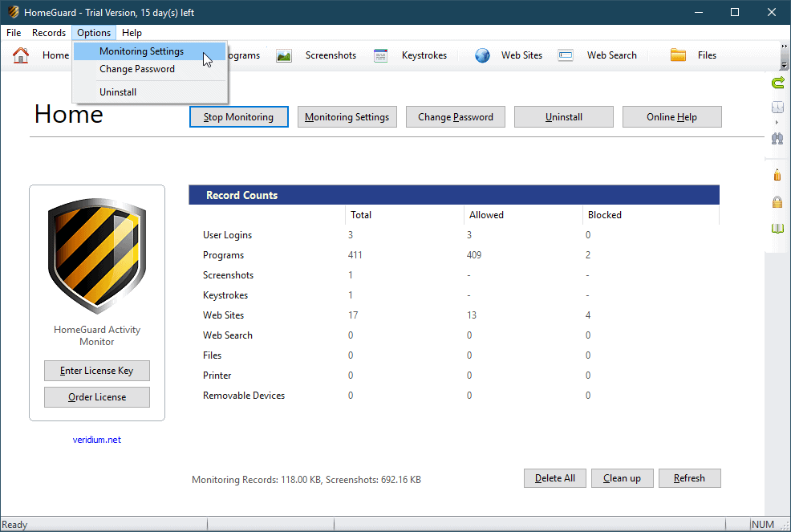Select the Screenshots toolbar label

(x=331, y=55)
